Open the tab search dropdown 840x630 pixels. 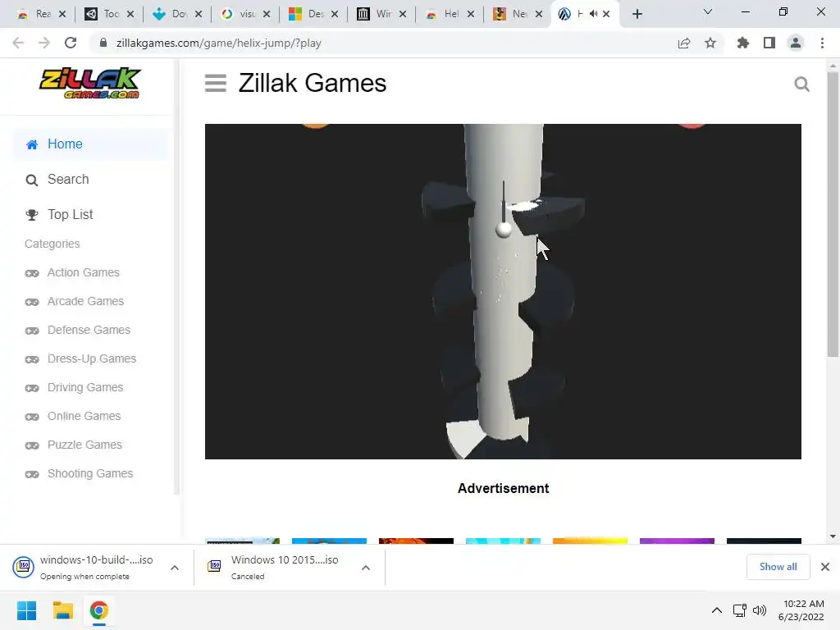(708, 11)
